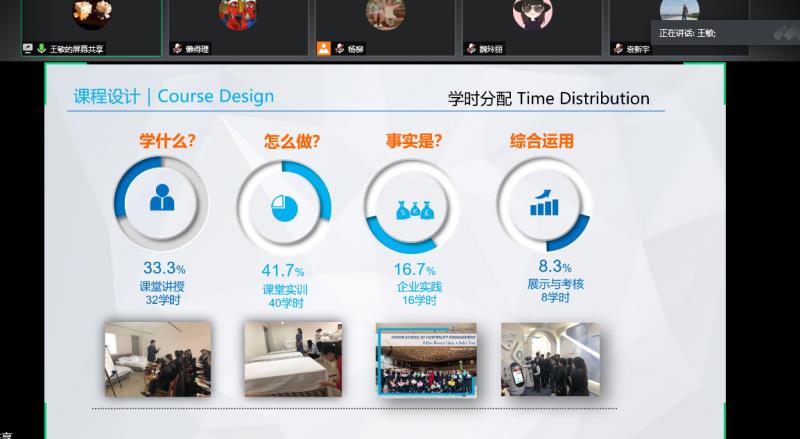
Task: Click the pie chart icon in the 41.7% ring
Action: click(x=284, y=208)
